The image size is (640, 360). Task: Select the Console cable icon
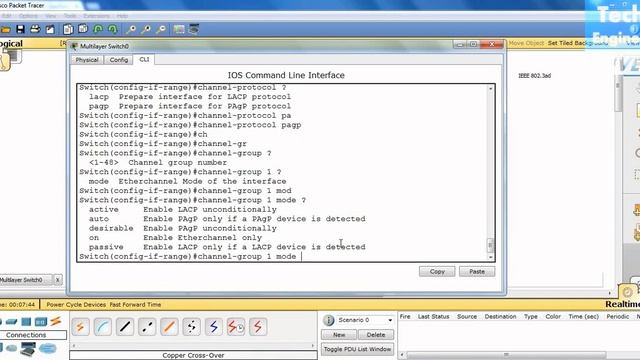tap(102, 327)
